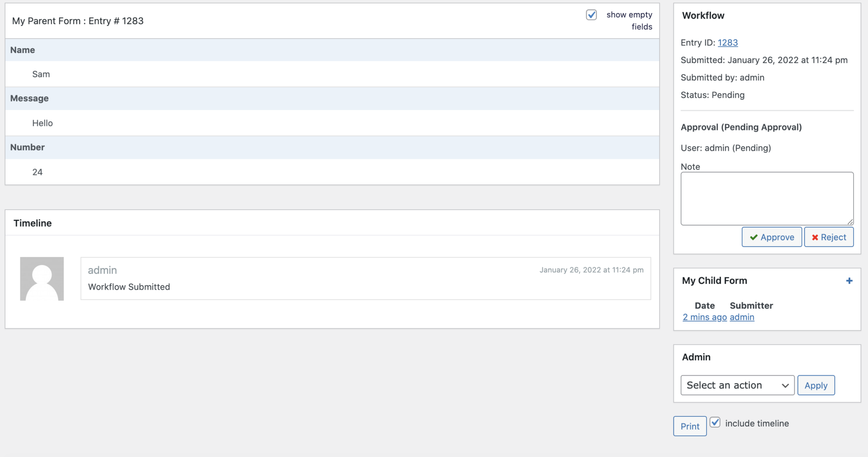The image size is (868, 457).
Task: Click the Name field value Sam
Action: tap(41, 75)
